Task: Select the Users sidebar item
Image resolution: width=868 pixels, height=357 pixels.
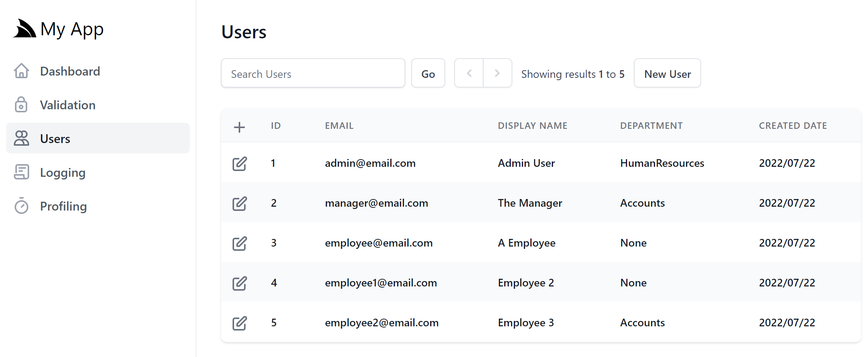Action: (98, 138)
